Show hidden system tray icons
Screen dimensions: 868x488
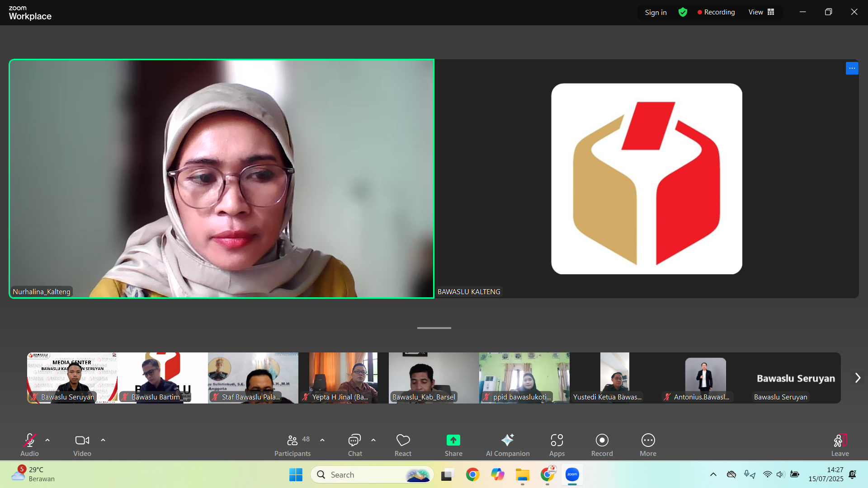point(713,474)
